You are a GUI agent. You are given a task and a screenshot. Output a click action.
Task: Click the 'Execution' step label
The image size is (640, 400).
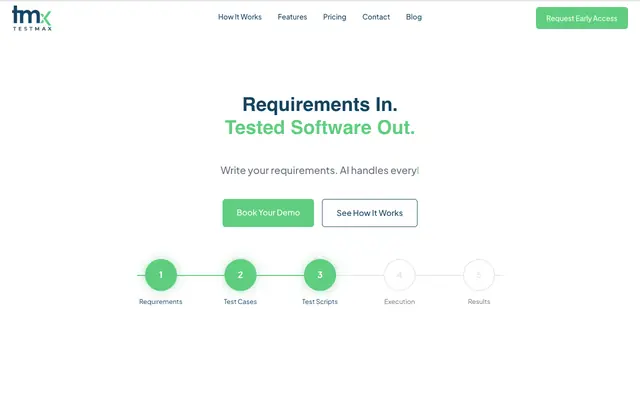(x=399, y=302)
